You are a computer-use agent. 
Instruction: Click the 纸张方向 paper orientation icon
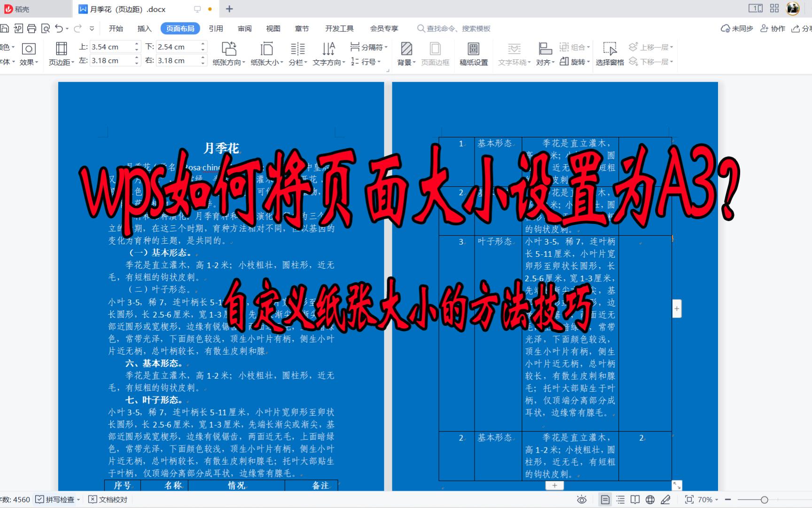point(228,49)
